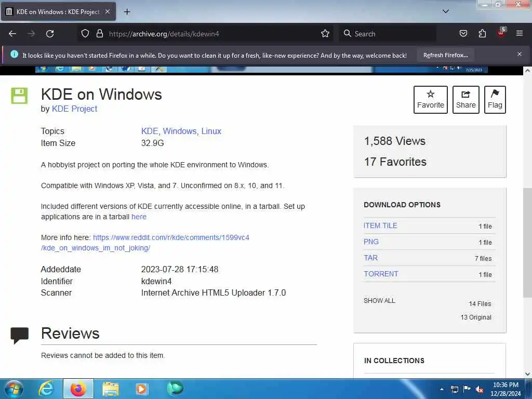This screenshot has width=532, height=399.
Task: Open the uBlock extension icon with badge
Action: click(x=501, y=33)
